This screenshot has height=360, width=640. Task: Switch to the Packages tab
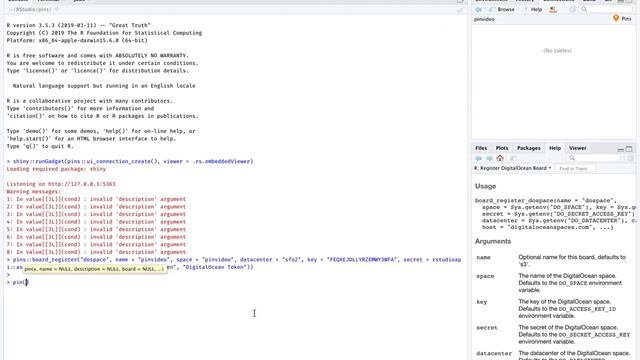[x=529, y=148]
